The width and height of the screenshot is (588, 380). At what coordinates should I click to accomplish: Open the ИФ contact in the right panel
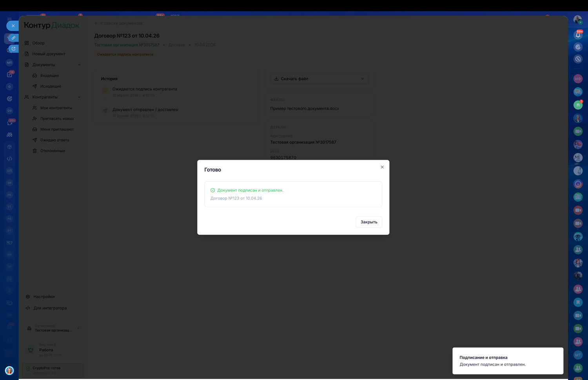click(578, 79)
